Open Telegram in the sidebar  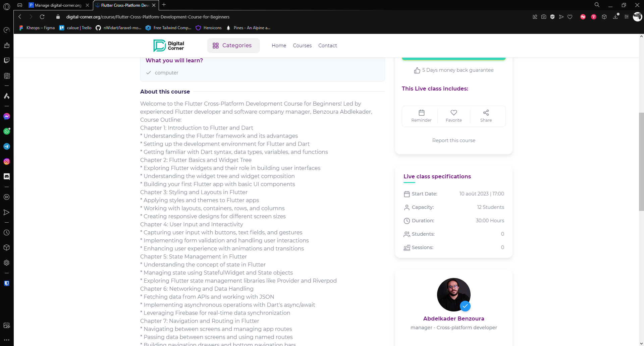7,147
